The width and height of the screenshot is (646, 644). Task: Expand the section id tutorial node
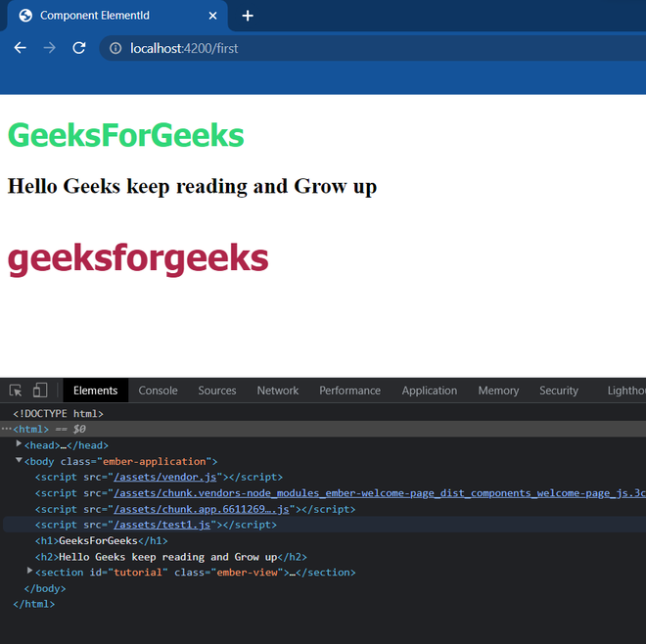point(29,571)
